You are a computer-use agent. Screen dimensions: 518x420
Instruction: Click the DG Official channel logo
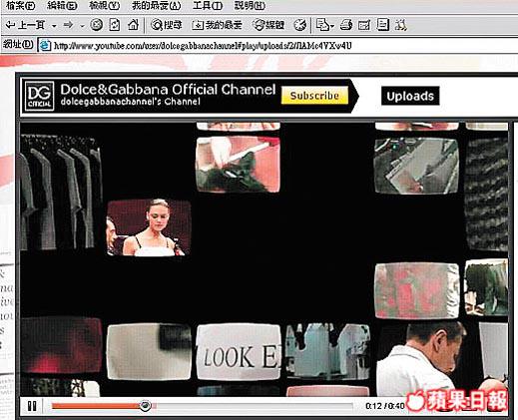click(x=39, y=96)
